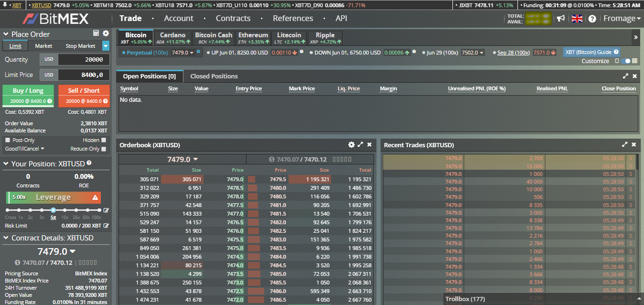Click help icon on Sell / Short
644x305 pixels.
click(106, 101)
